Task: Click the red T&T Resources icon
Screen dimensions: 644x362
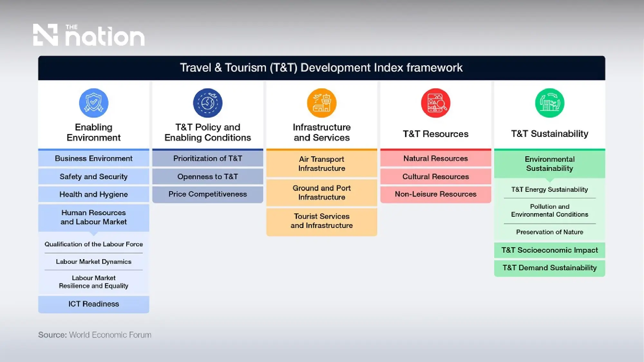Action: coord(436,103)
